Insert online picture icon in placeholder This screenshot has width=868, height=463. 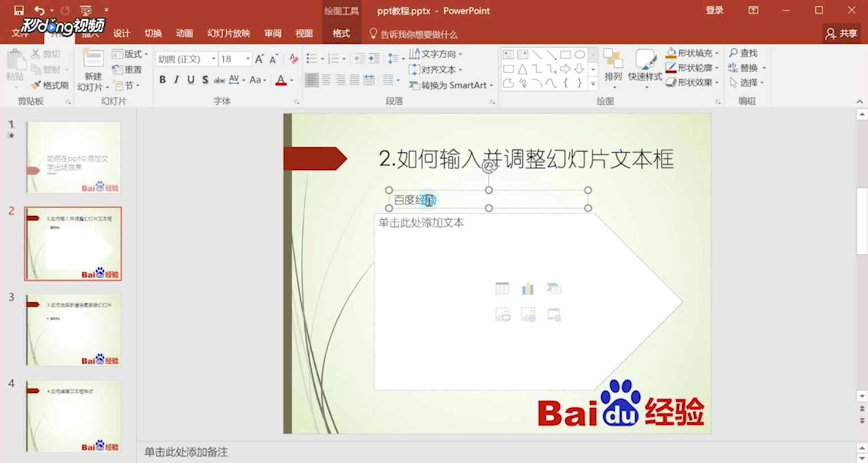[x=528, y=315]
